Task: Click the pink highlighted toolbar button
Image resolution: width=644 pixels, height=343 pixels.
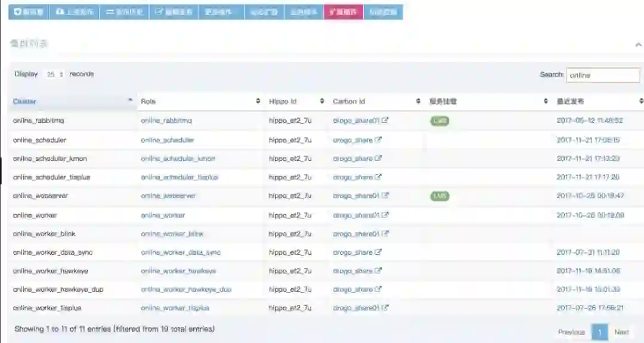Action: [x=343, y=12]
